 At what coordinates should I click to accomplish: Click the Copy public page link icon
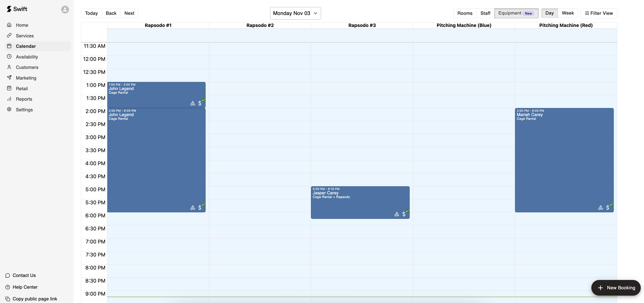coord(8,299)
